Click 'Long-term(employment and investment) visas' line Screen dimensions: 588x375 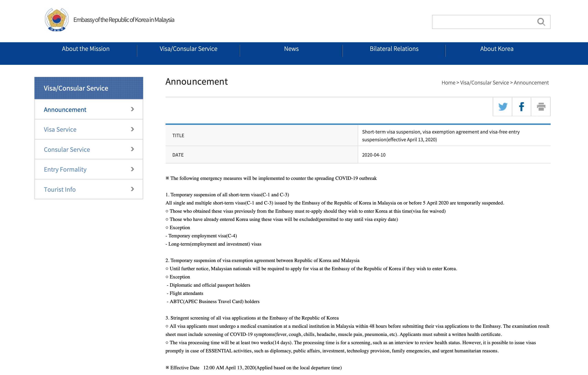pyautogui.click(x=213, y=244)
